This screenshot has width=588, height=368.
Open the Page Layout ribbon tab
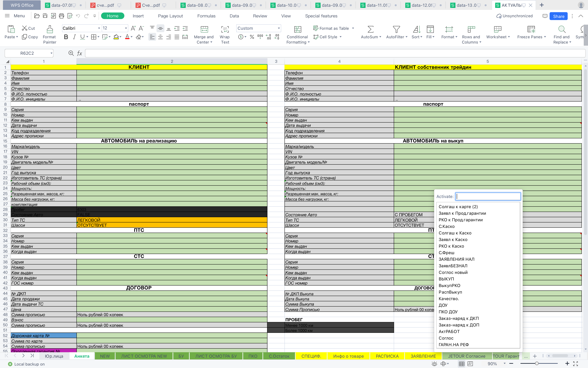point(170,16)
